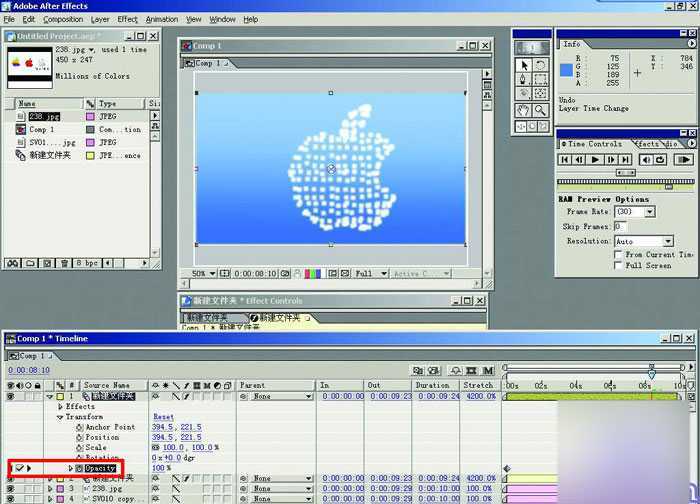Click the RGB channel display icon in Comp window
The image size is (700, 504).
[x=312, y=274]
